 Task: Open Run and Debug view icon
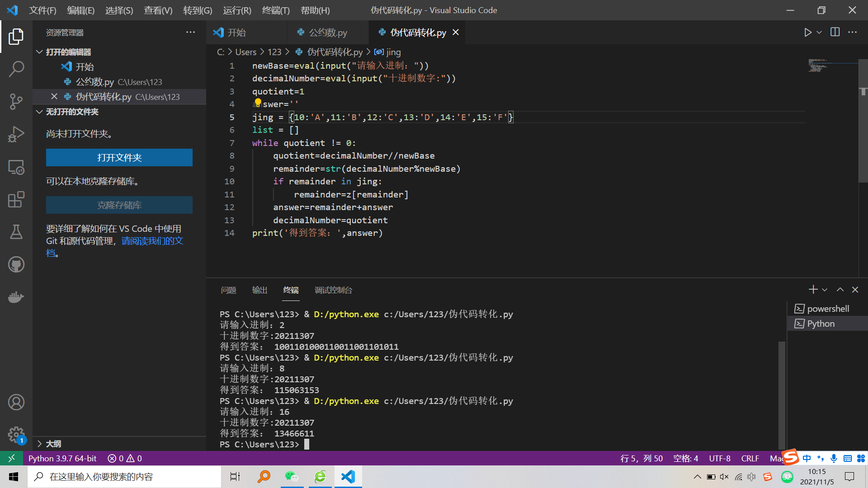point(16,134)
